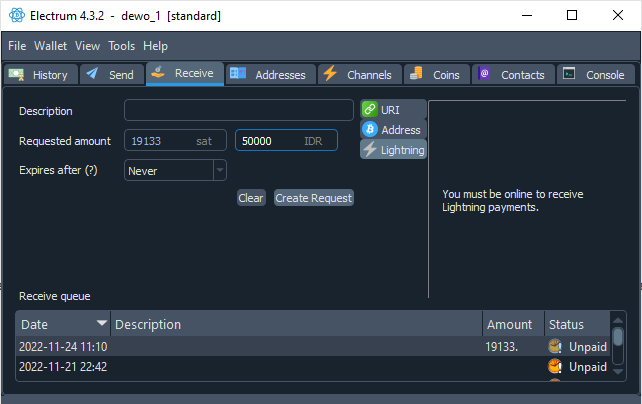
Task: Show the Lightning view of the request
Action: point(393,149)
